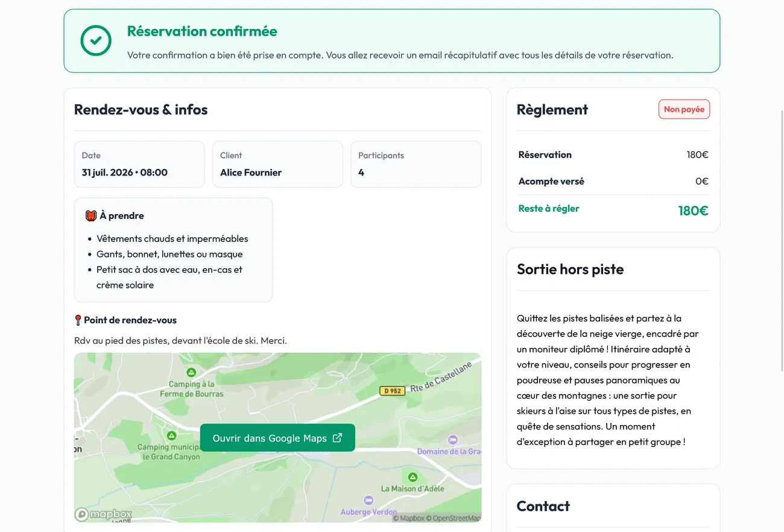Image resolution: width=784 pixels, height=532 pixels.
Task: Click the Mapbox logo on the map
Action: (x=103, y=515)
